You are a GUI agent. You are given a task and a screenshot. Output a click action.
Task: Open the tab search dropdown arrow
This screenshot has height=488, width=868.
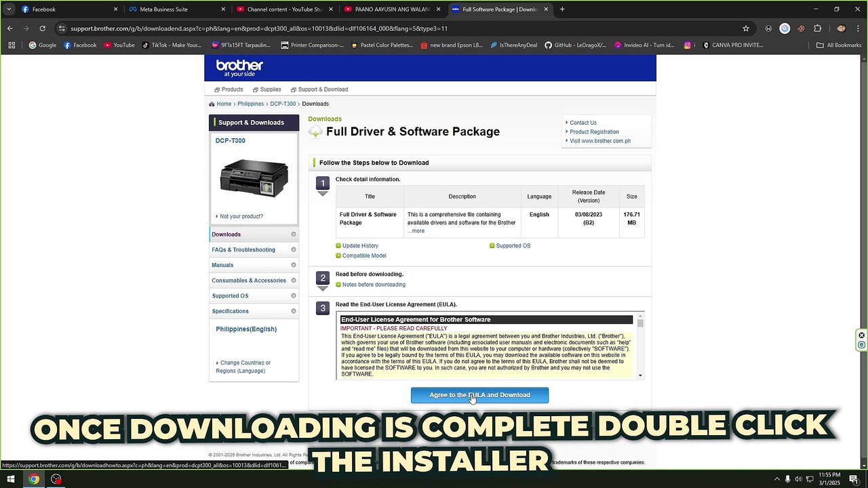tap(9, 9)
